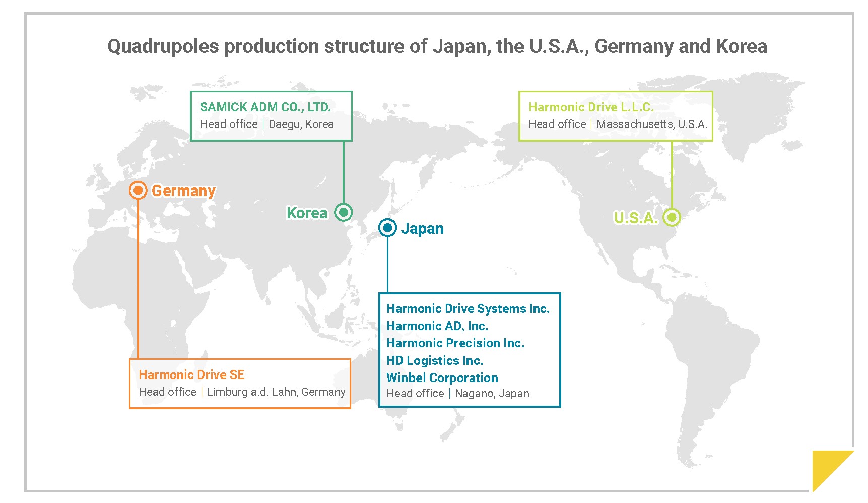Click 'Harmonic Precision Inc.' company name

pos(455,343)
